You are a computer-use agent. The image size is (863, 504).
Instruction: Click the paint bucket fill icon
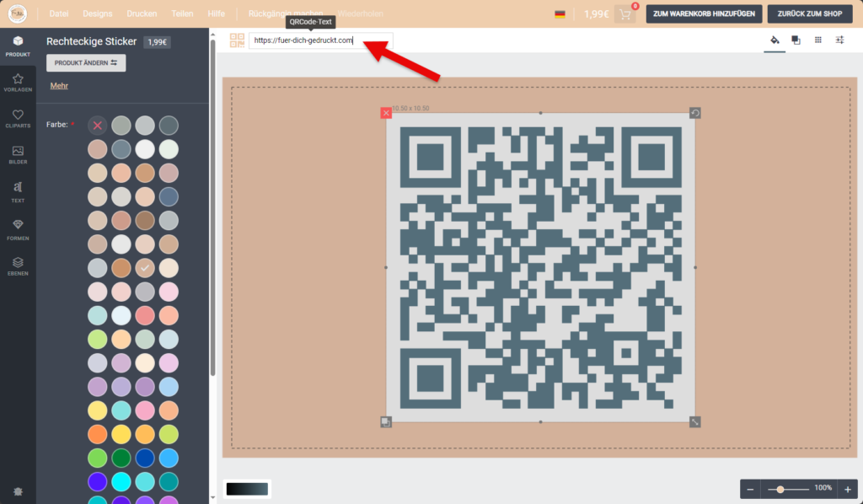(x=775, y=40)
